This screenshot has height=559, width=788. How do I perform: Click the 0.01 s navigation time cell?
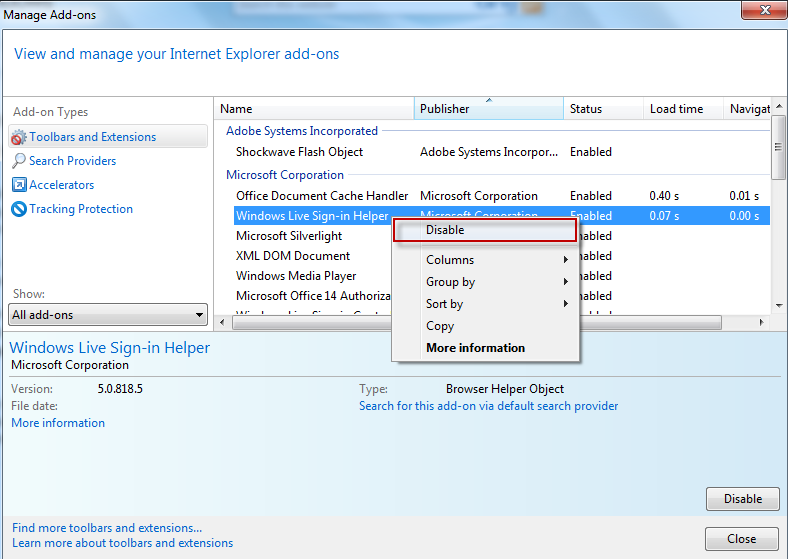click(x=744, y=196)
